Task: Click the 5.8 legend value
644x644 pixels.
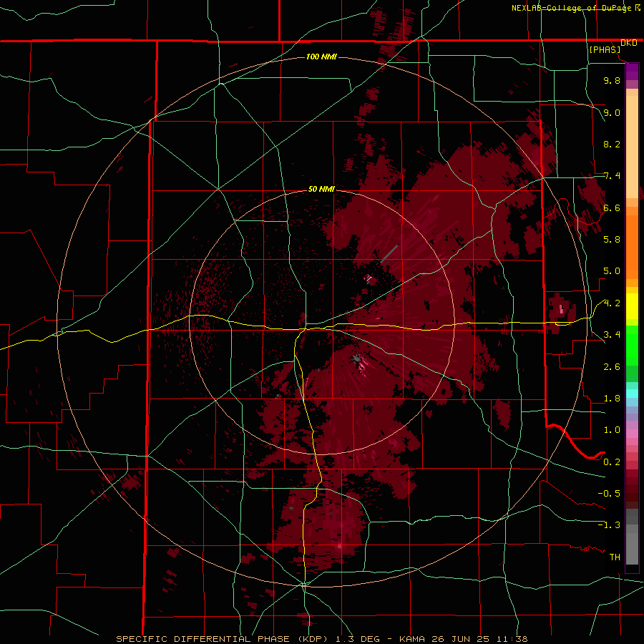Action: tap(612, 240)
